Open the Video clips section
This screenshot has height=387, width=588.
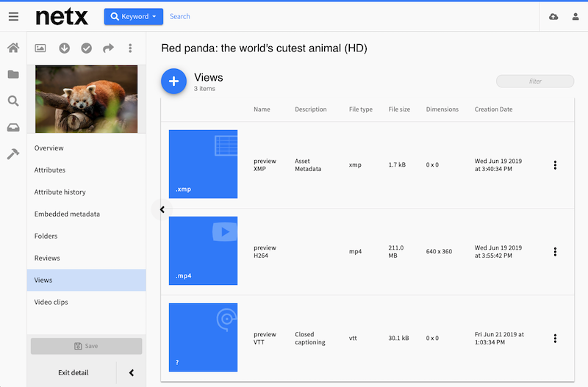coord(86,302)
